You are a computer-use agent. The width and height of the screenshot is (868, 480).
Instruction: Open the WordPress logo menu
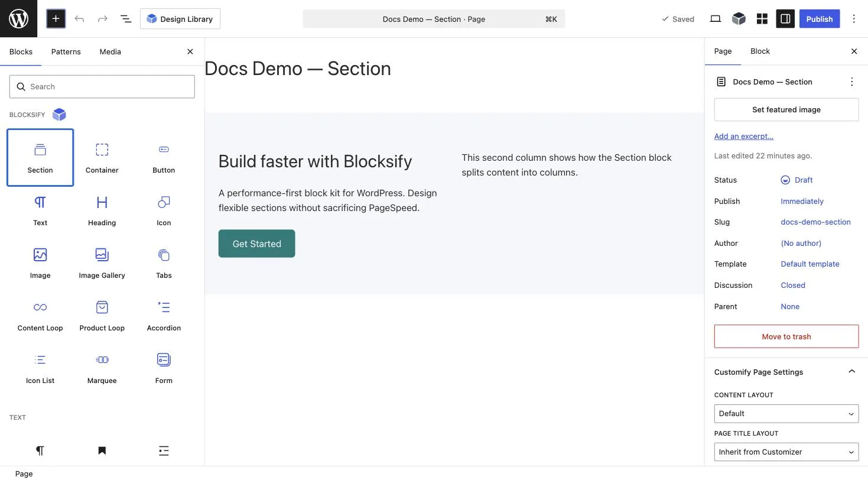18,19
